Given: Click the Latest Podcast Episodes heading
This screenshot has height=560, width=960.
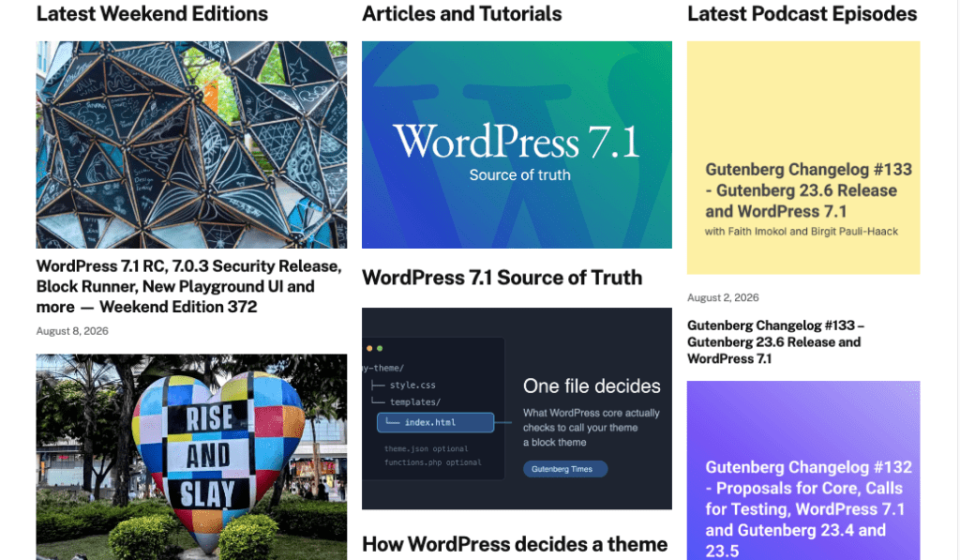Looking at the screenshot, I should point(802,13).
